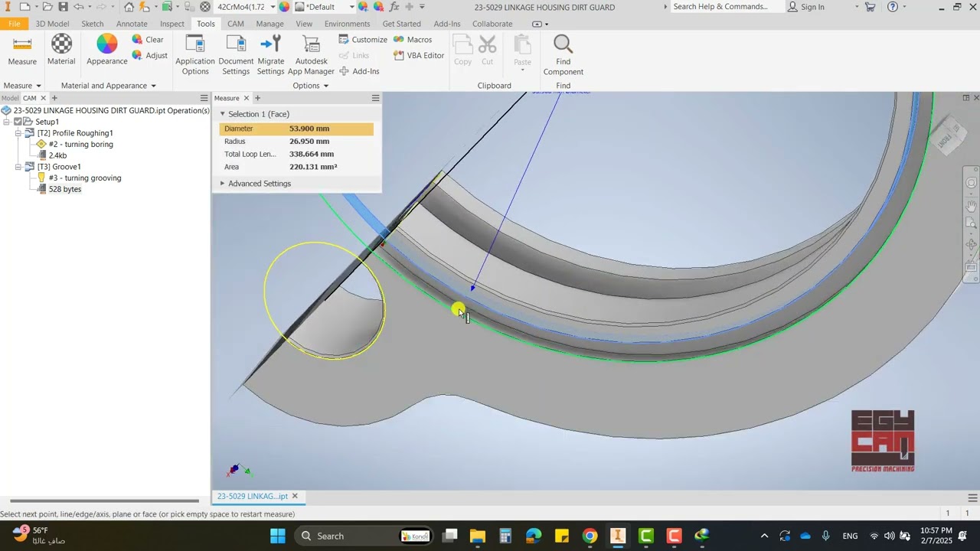Go to Home view icon
This screenshot has height=551, width=980.
(x=129, y=7)
